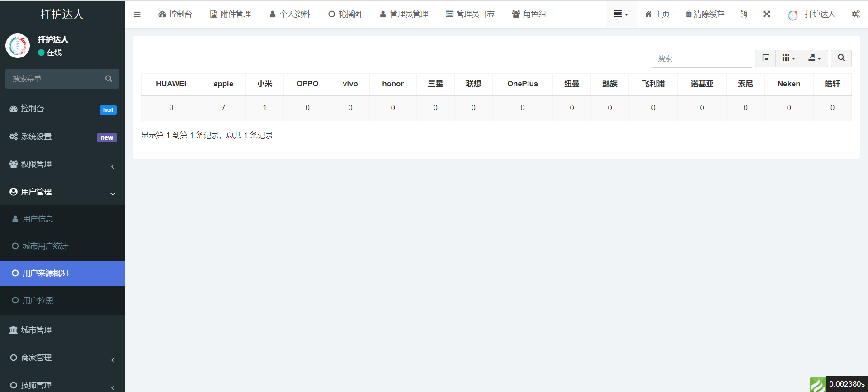Click the sidebar menu search magnifier icon

pos(108,79)
